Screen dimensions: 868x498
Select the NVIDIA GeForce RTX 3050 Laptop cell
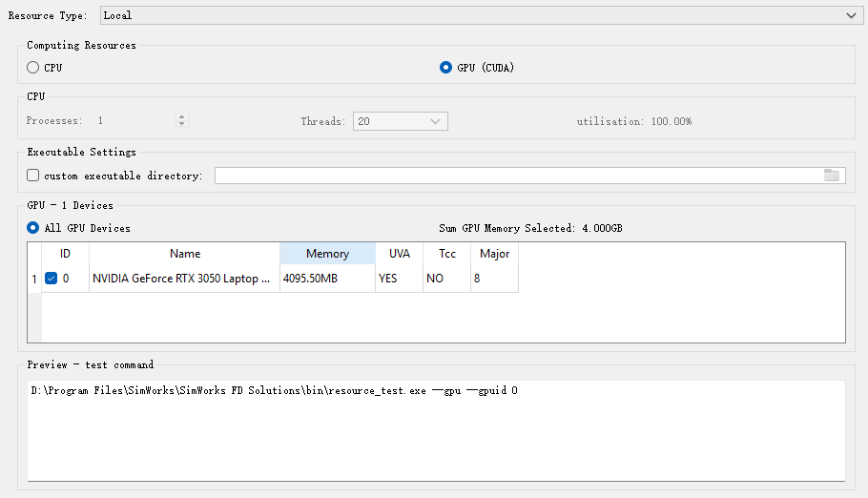point(184,278)
